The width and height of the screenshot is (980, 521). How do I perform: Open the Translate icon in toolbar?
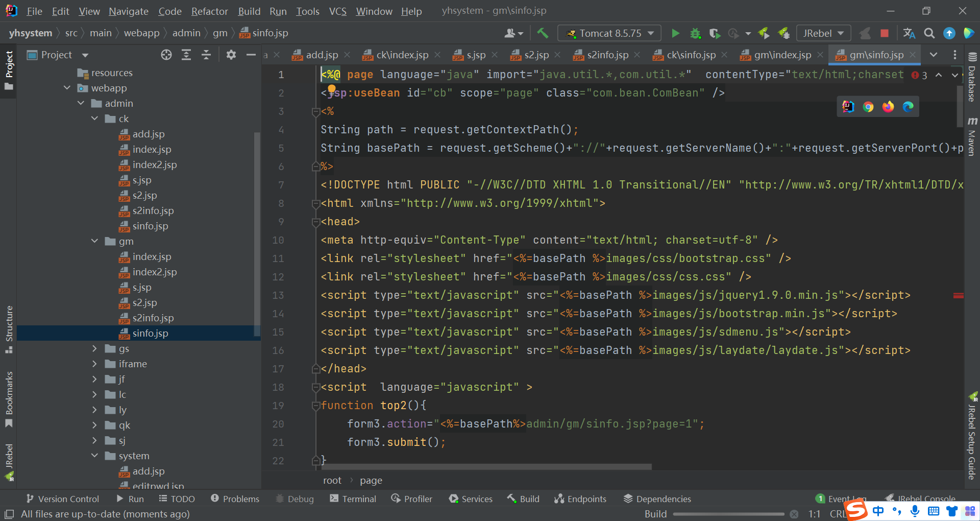tap(909, 33)
